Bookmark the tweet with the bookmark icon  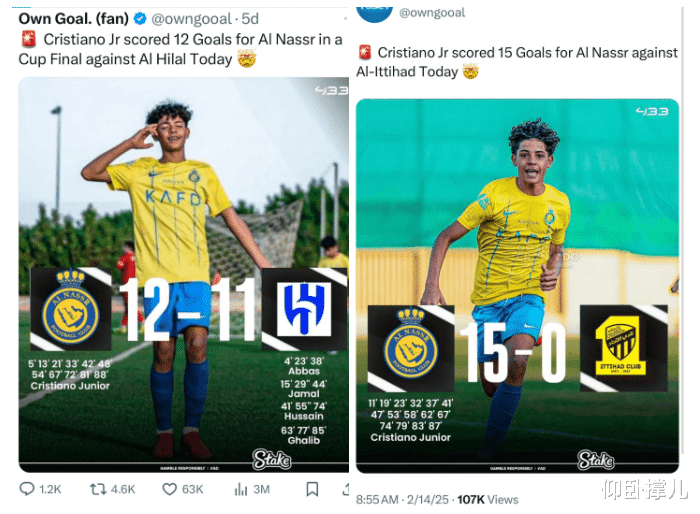312,489
